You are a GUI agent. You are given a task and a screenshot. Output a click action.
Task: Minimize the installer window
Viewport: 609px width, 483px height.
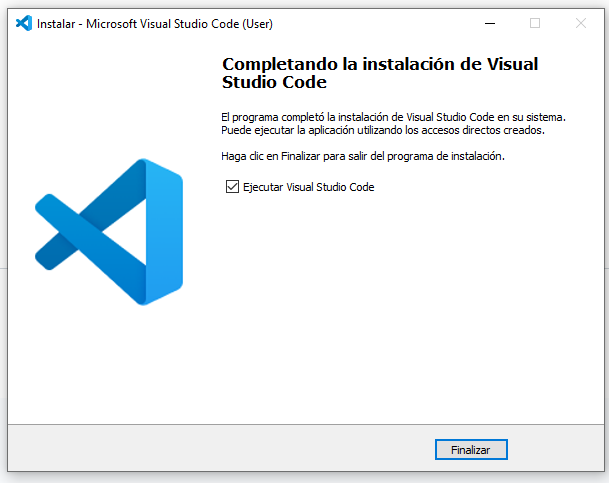[489, 23]
